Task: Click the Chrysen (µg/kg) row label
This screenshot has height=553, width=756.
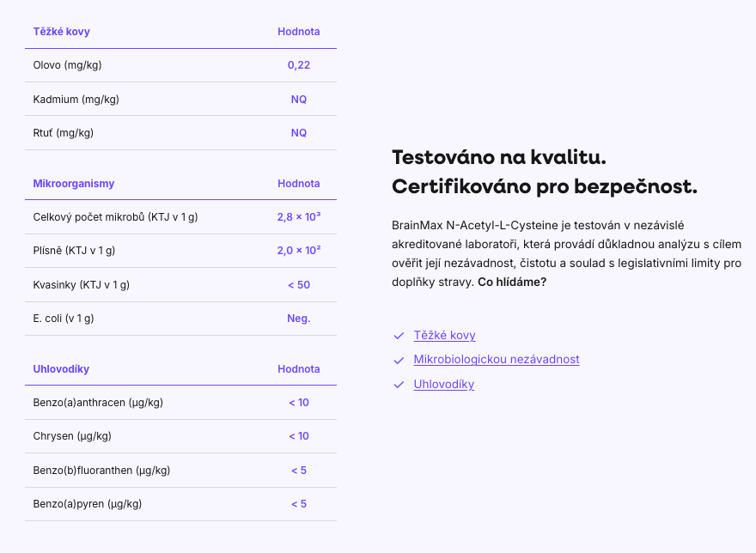Action: pos(72,436)
